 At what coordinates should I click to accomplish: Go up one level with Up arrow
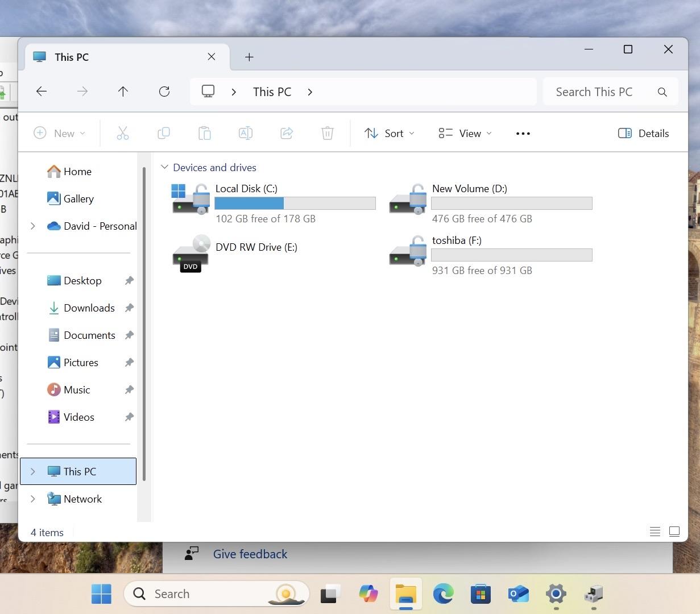123,92
